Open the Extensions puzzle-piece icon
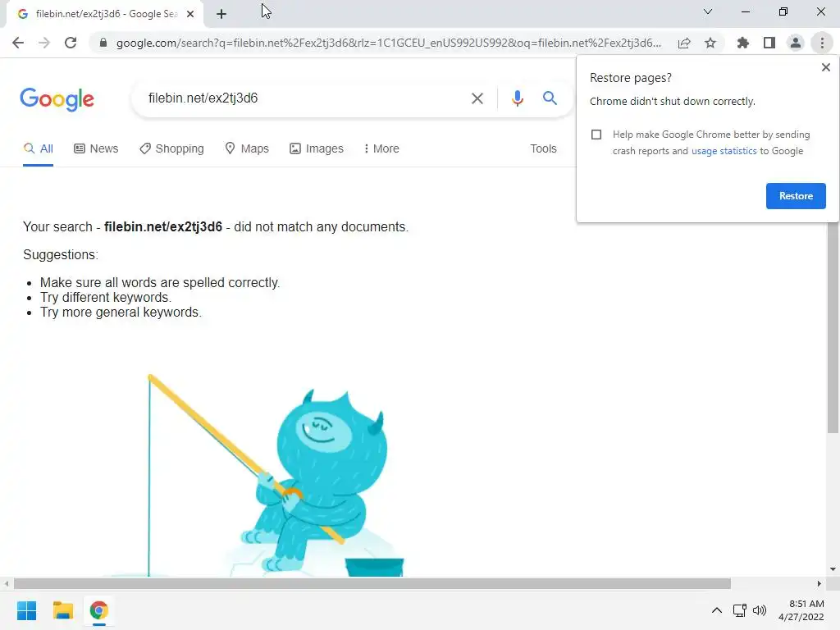The width and height of the screenshot is (840, 630). [x=743, y=43]
